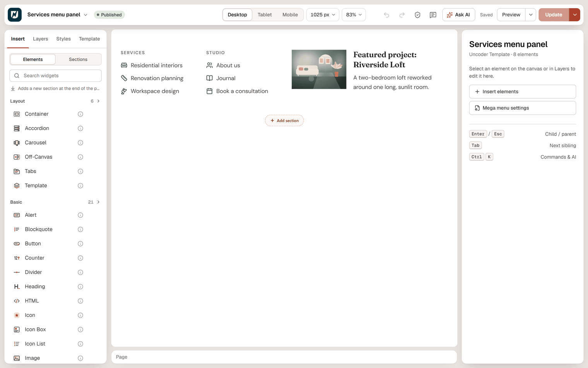Open the 83% zoom dropdown
Image resolution: width=588 pixels, height=368 pixels.
[x=354, y=15]
